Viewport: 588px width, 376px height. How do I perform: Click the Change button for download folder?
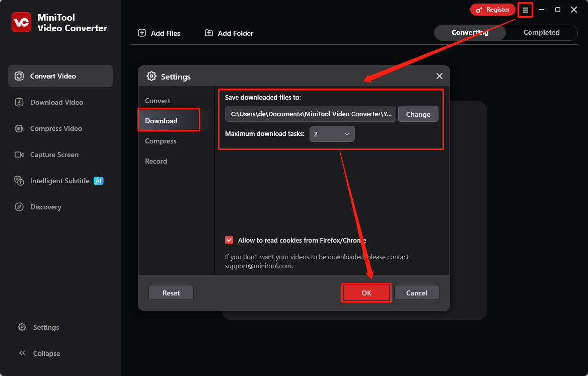[x=418, y=114]
